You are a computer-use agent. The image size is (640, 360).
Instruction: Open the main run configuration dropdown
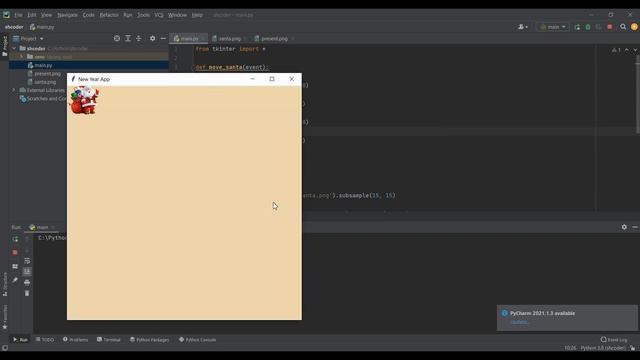(553, 27)
